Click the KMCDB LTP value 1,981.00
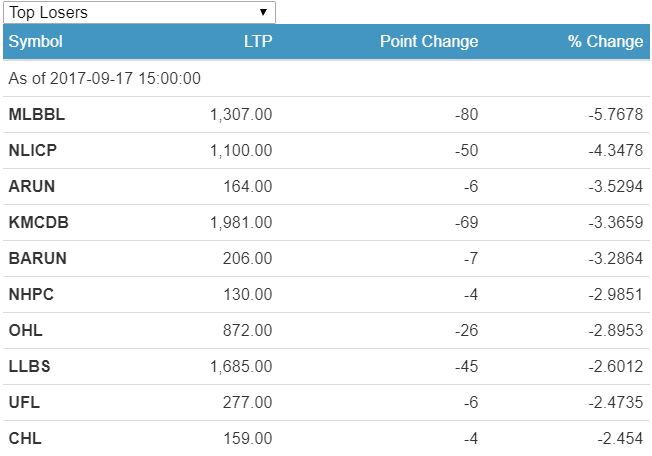The height and width of the screenshot is (456, 652). 241,222
